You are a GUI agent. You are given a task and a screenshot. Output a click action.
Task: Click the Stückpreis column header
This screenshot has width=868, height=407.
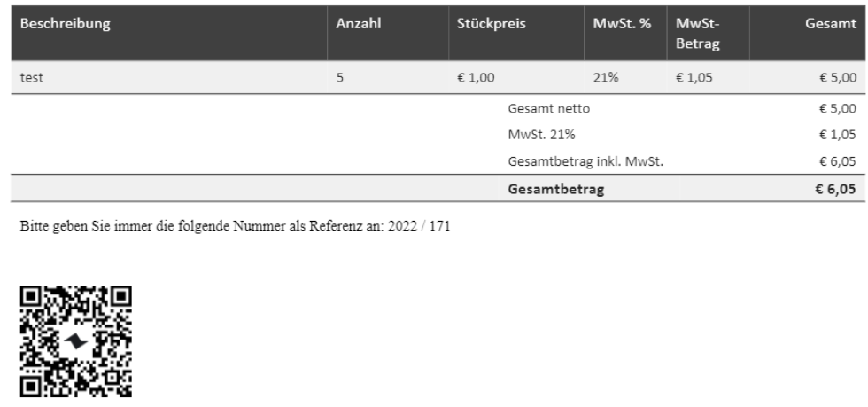coord(491,24)
